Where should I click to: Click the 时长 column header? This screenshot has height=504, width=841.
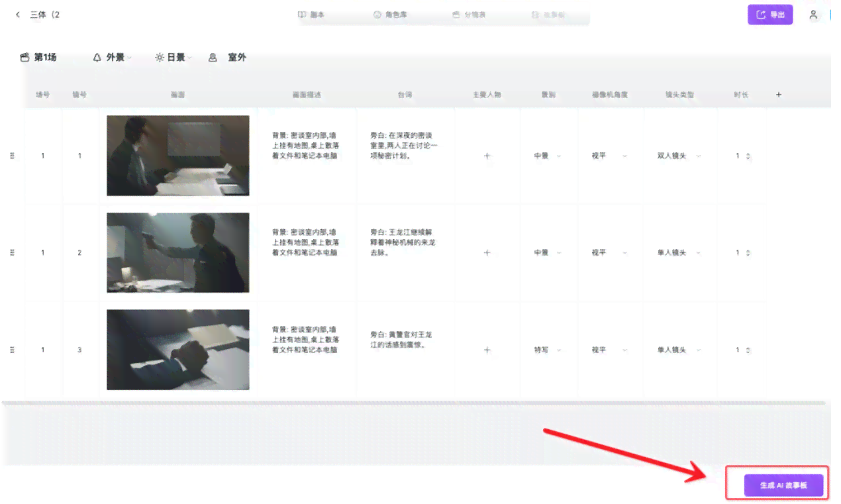(741, 95)
